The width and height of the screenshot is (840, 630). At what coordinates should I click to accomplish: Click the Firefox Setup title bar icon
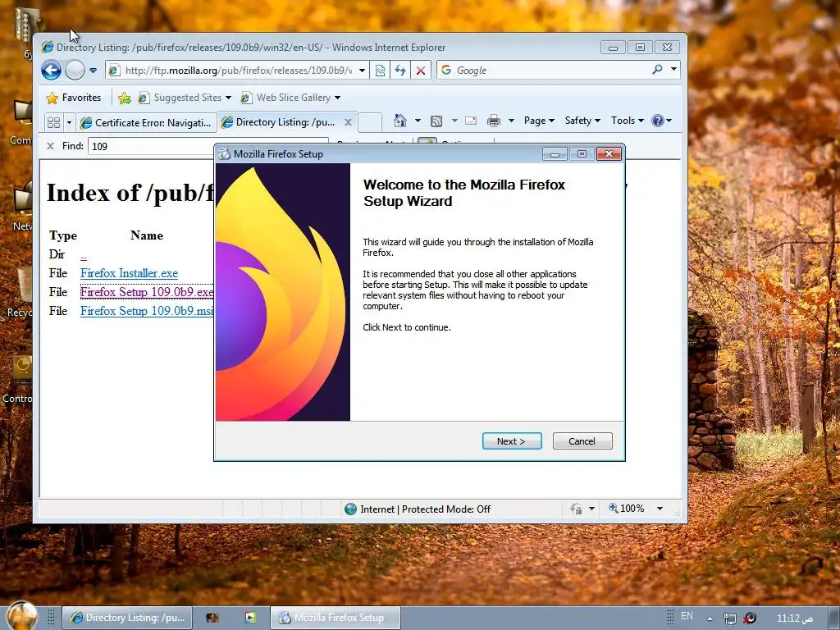pos(224,153)
